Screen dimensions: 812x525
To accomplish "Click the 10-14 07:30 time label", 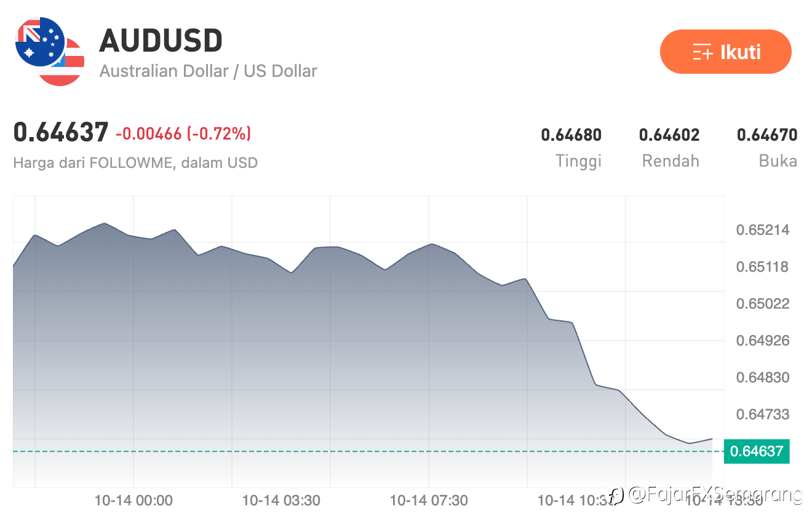I will (x=429, y=500).
